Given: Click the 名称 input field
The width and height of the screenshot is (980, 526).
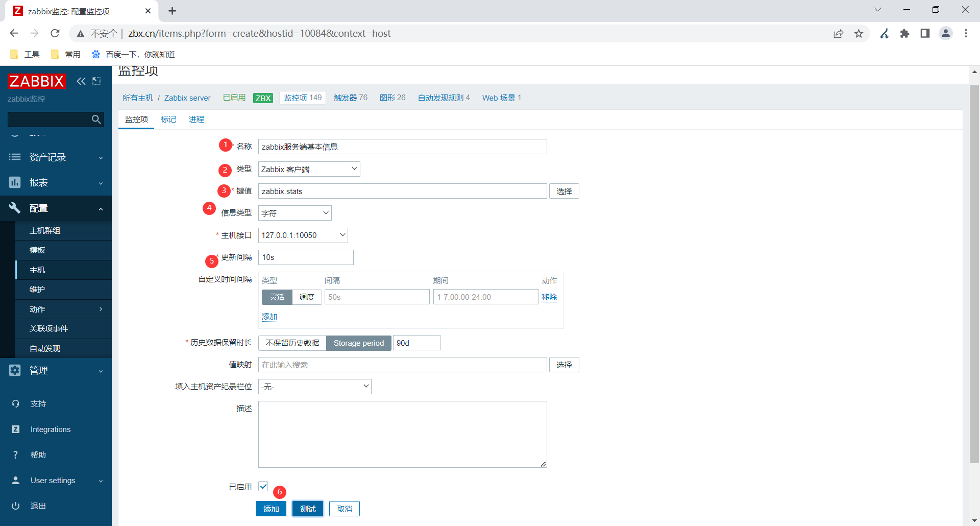Looking at the screenshot, I should click(403, 147).
